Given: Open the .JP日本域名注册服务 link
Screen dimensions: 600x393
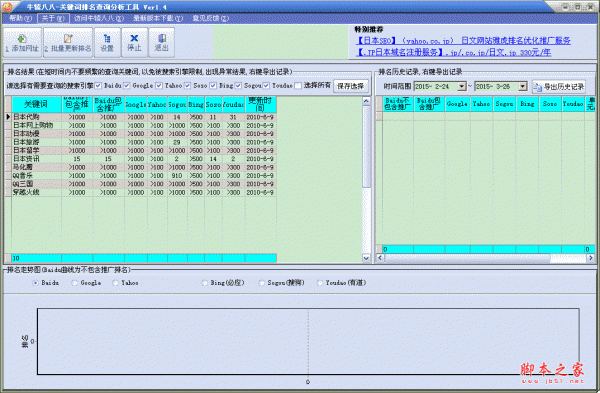Looking at the screenshot, I should 453,52.
